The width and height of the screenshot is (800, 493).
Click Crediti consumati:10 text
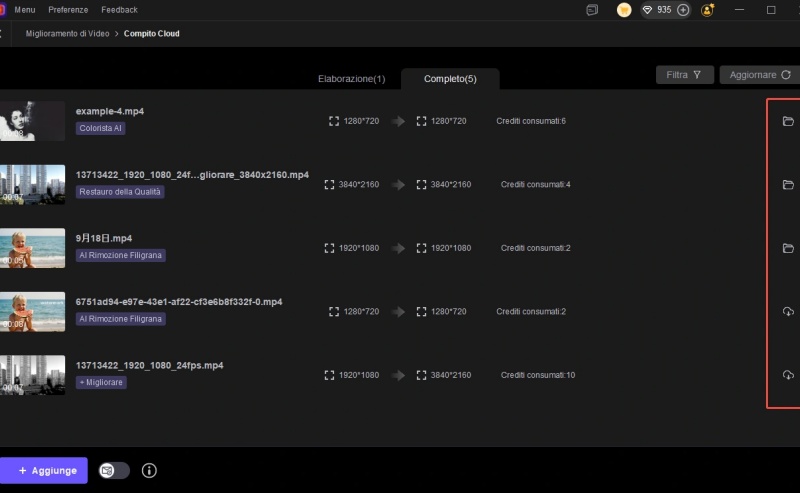538,375
